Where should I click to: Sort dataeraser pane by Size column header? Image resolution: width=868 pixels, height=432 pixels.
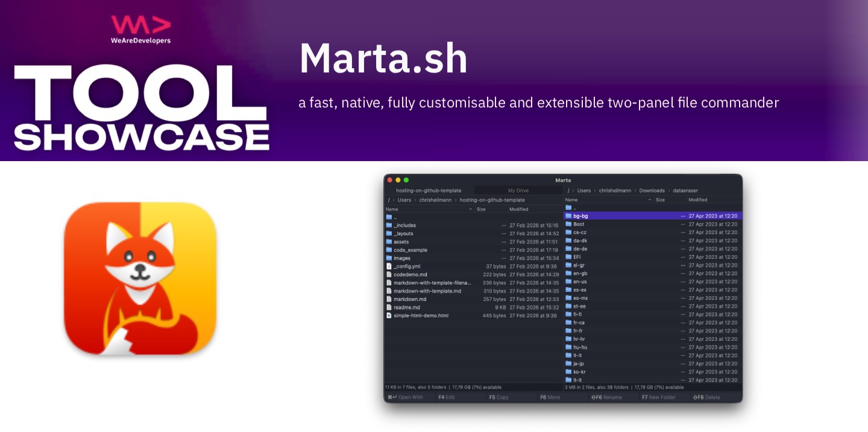pos(670,200)
